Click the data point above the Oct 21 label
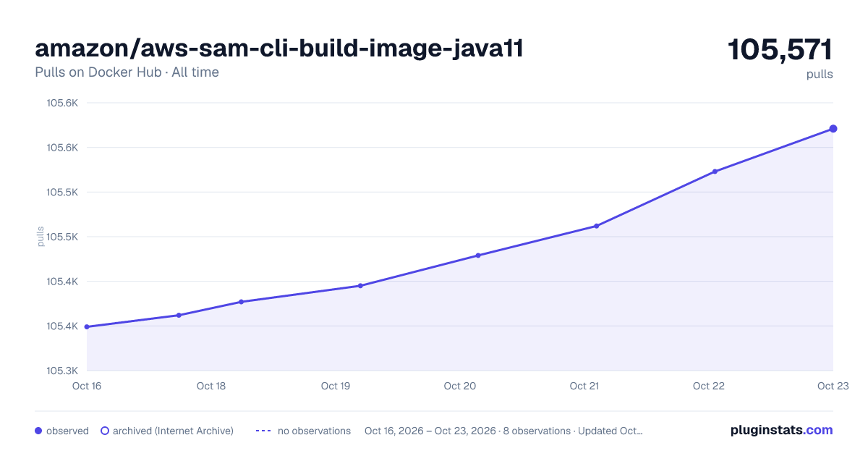The height and width of the screenshot is (456, 868). coord(597,226)
